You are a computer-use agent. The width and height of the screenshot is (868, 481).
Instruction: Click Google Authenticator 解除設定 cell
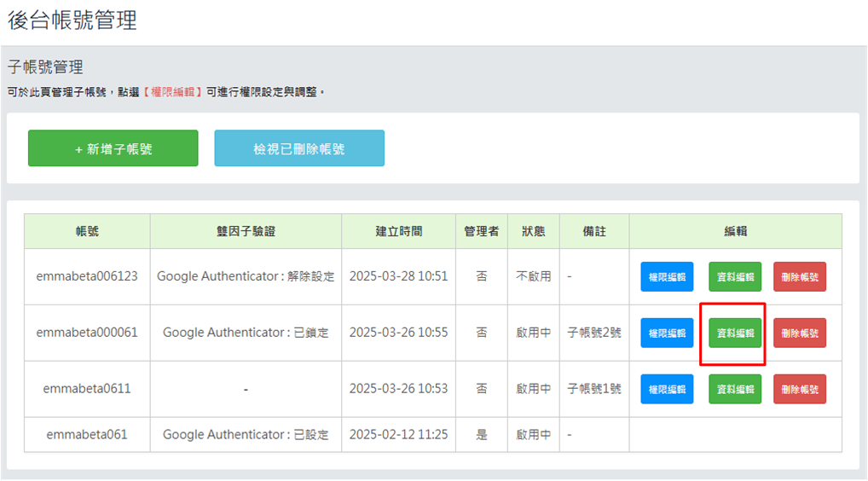pos(246,276)
